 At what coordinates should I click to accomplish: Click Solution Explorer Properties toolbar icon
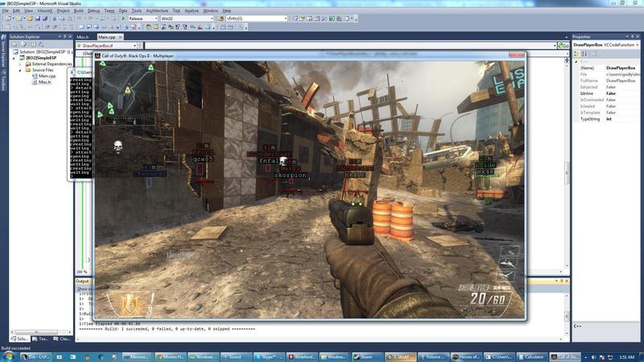tap(14, 44)
